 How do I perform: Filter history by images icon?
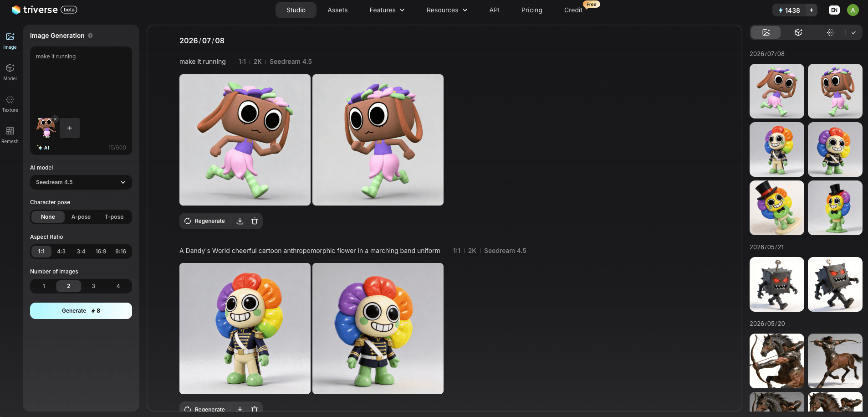pos(766,32)
